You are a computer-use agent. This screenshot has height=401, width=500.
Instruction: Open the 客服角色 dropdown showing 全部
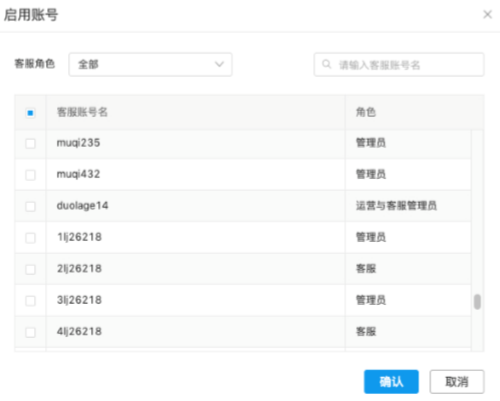pyautogui.click(x=150, y=64)
